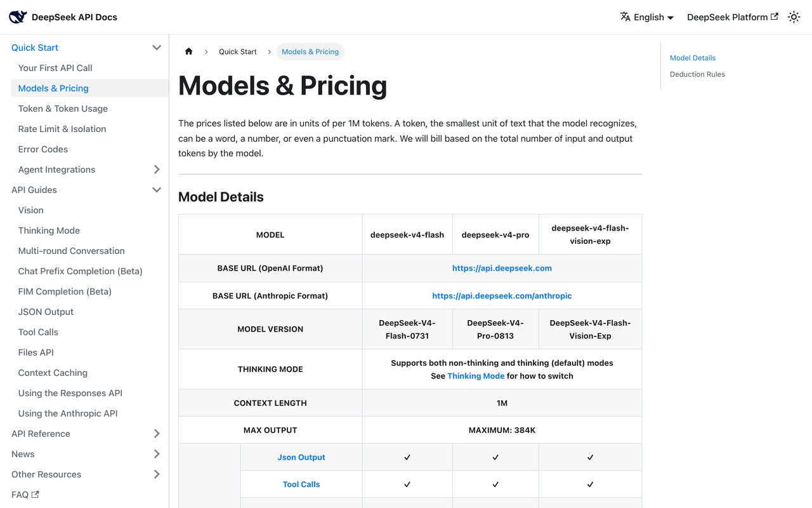The width and height of the screenshot is (812, 508).
Task: Click the deepseek-v4-flash-vision-exp column header
Action: [x=590, y=234]
